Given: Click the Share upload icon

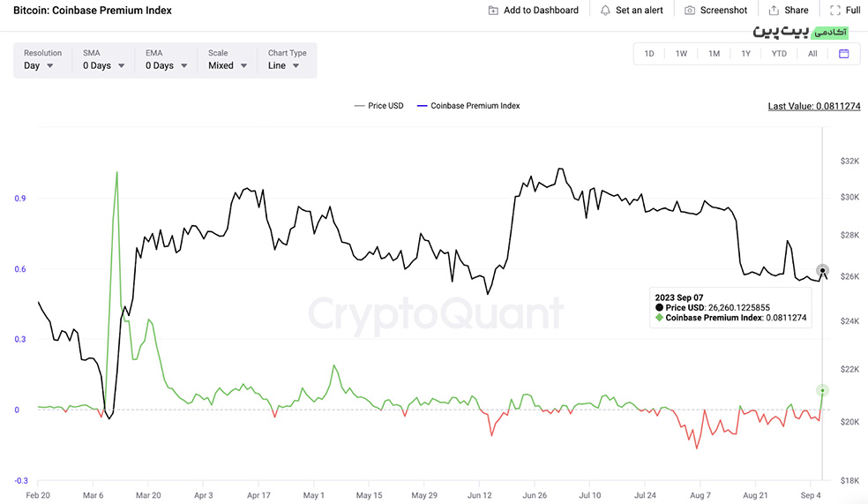Looking at the screenshot, I should (x=774, y=11).
